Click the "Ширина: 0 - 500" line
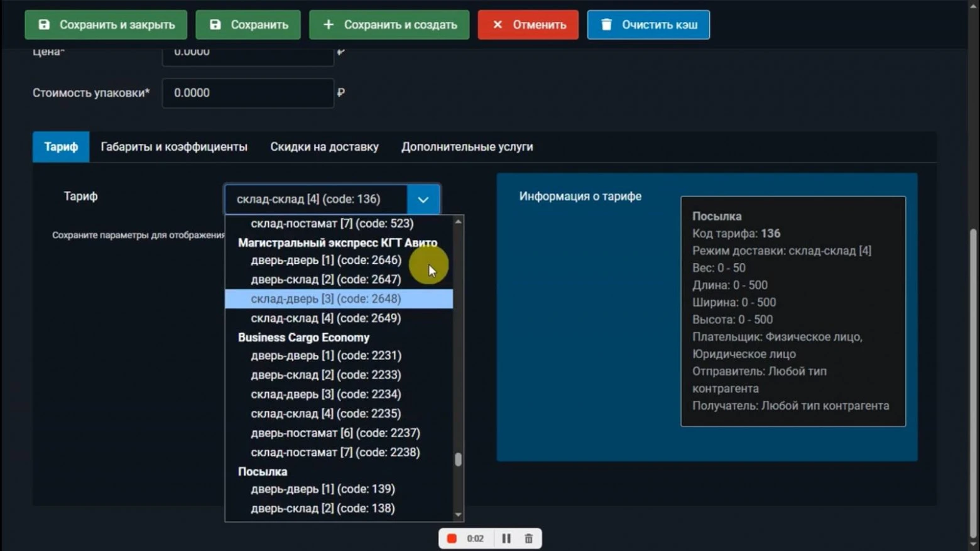980x551 pixels. (x=734, y=302)
